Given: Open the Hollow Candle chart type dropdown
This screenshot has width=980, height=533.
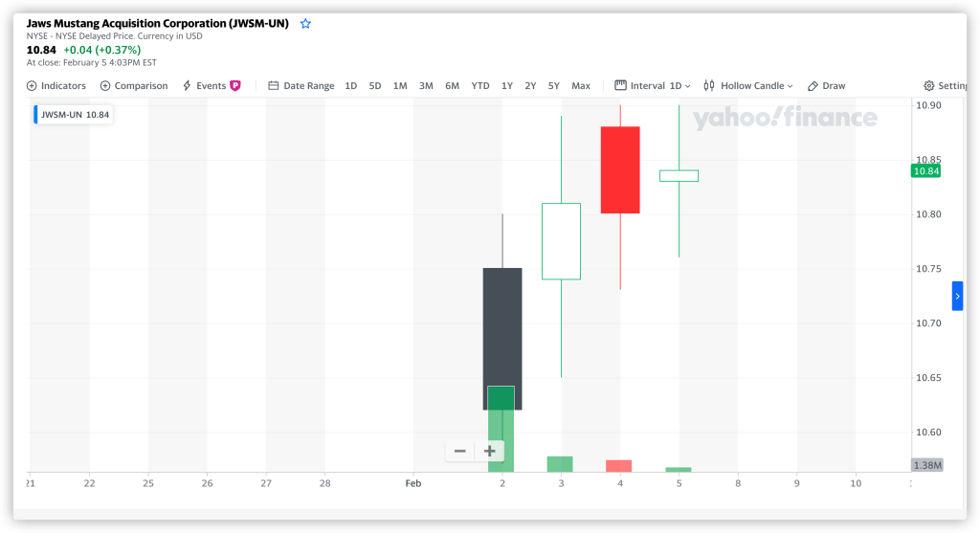Looking at the screenshot, I should click(748, 86).
